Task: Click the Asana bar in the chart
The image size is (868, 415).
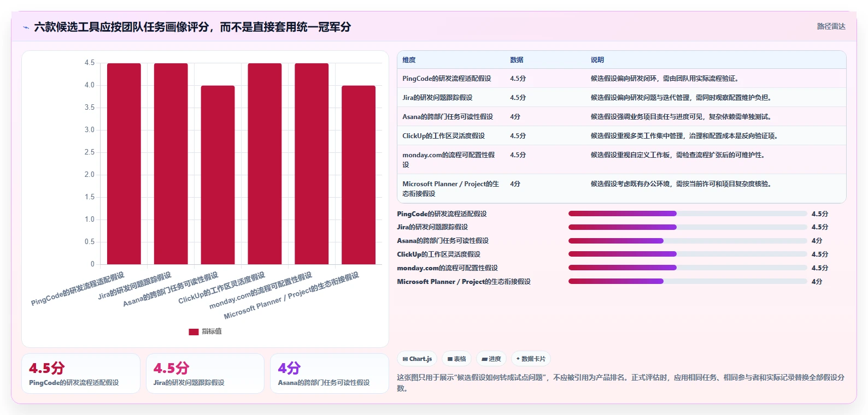Action: tap(218, 175)
